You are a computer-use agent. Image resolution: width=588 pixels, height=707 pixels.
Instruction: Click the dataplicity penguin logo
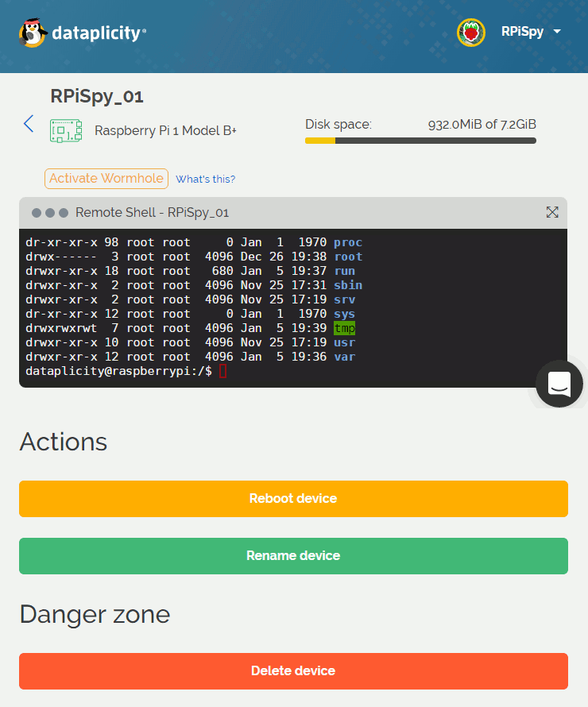(x=33, y=33)
